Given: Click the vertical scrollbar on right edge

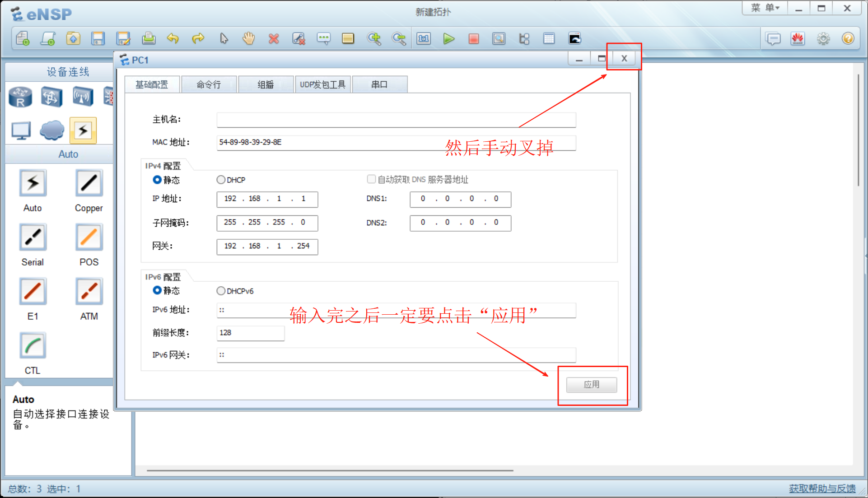Looking at the screenshot, I should (x=858, y=131).
